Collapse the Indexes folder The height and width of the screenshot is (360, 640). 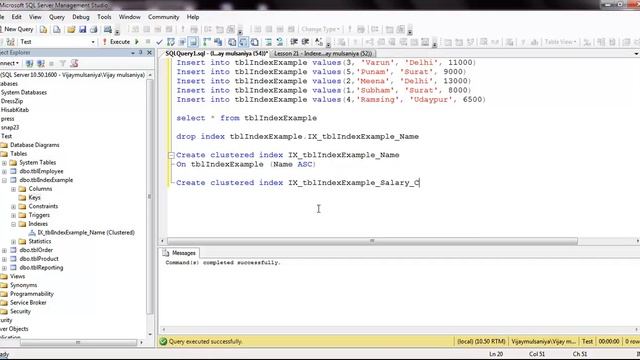[13, 224]
